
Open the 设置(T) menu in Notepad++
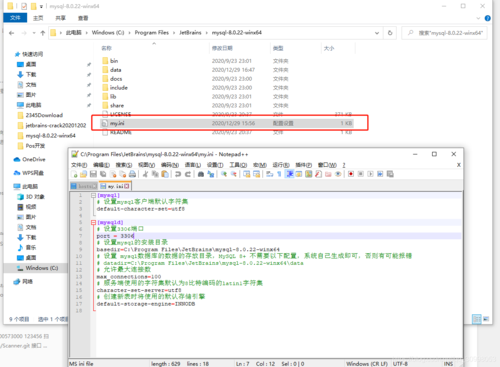(215, 165)
